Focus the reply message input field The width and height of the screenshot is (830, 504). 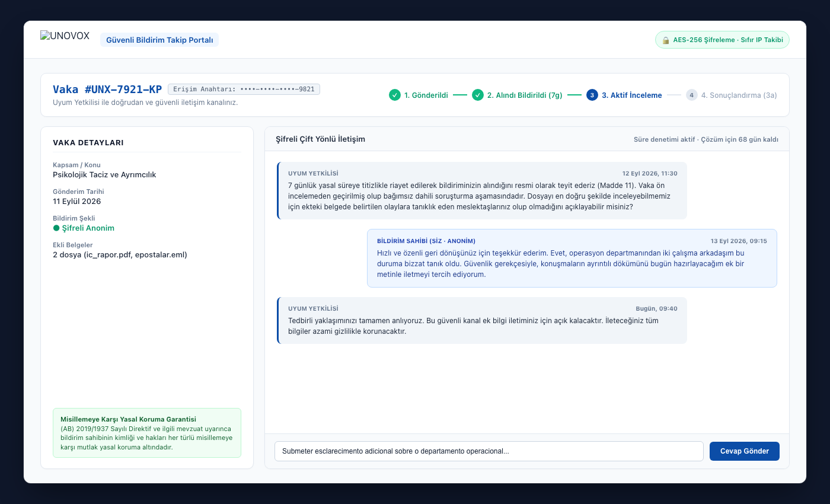click(x=489, y=451)
